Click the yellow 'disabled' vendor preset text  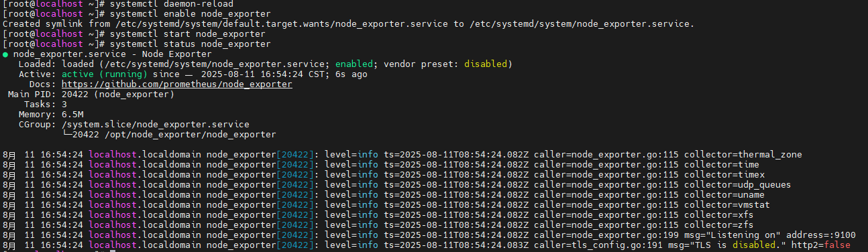[x=486, y=64]
